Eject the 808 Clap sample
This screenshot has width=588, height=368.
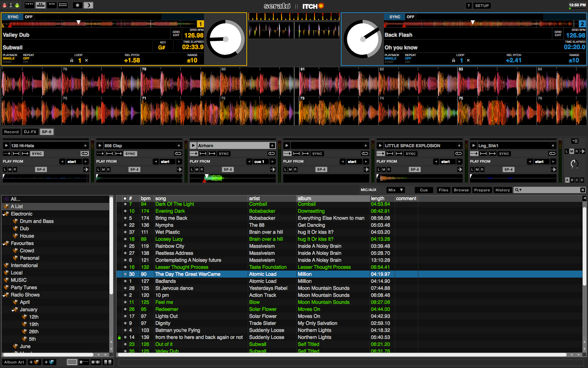pos(179,145)
